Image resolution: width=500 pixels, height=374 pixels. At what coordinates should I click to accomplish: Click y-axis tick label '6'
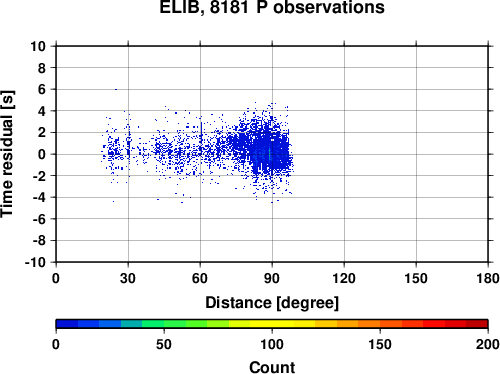pyautogui.click(x=42, y=89)
